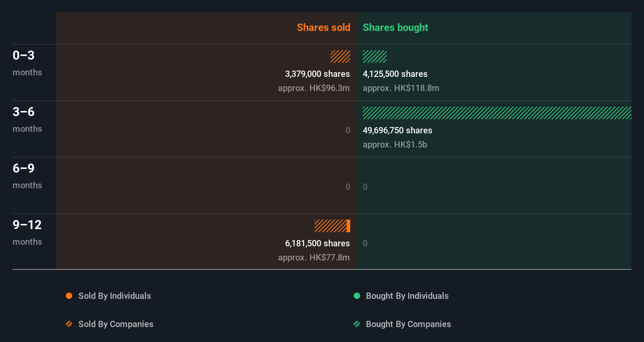644x342 pixels.
Task: Click the approx. HK$77.8m value
Action: click(x=314, y=258)
